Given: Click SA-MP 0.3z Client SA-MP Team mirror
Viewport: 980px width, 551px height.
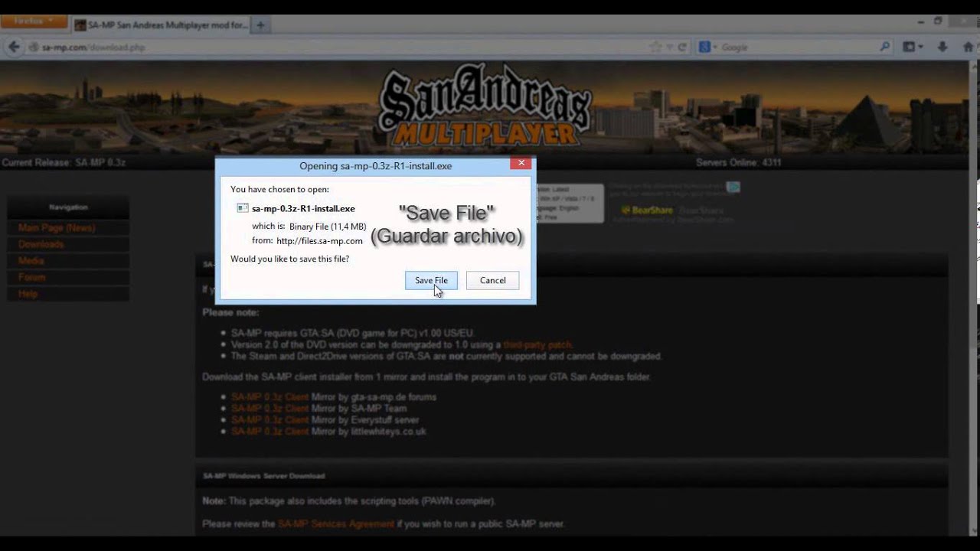Looking at the screenshot, I should (269, 409).
